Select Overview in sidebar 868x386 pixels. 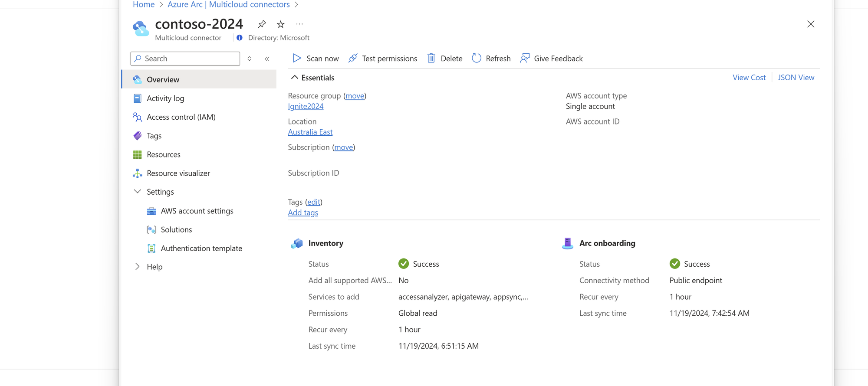coord(199,79)
